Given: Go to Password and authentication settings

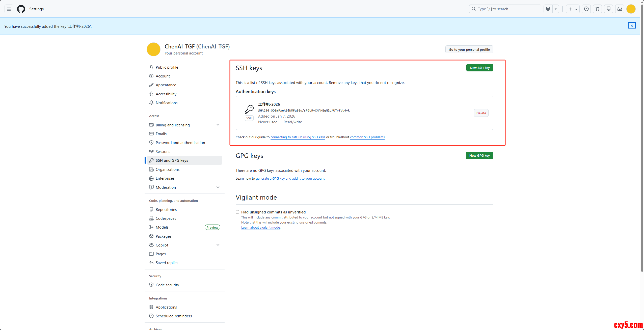Looking at the screenshot, I should click(x=180, y=143).
